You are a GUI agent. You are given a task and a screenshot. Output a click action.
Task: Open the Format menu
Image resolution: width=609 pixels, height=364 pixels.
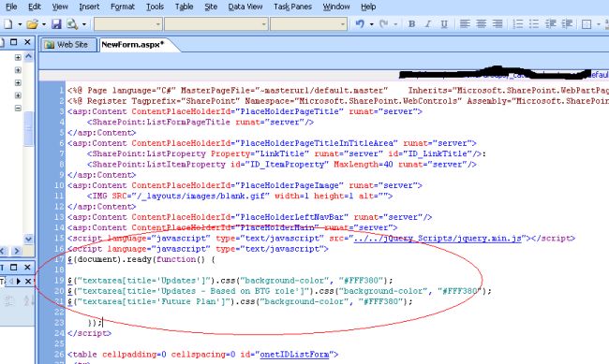pyautogui.click(x=123, y=7)
